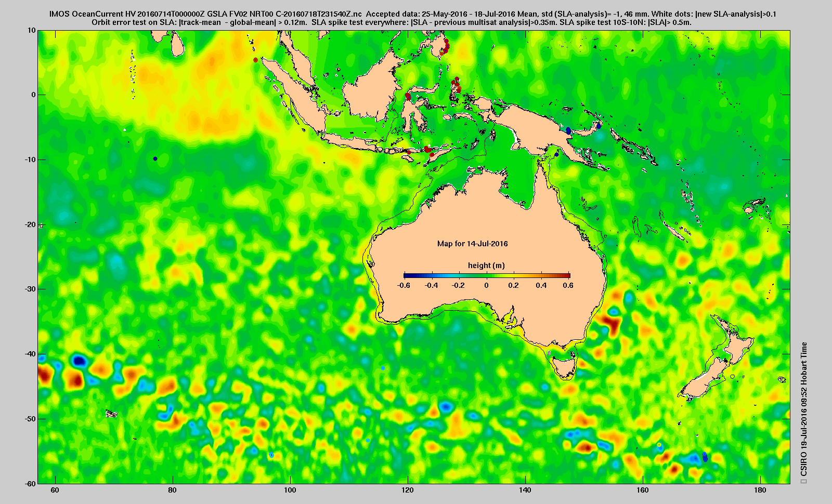The image size is (832, 504).
Task: Click the latitude axis label -30
Action: [30, 289]
